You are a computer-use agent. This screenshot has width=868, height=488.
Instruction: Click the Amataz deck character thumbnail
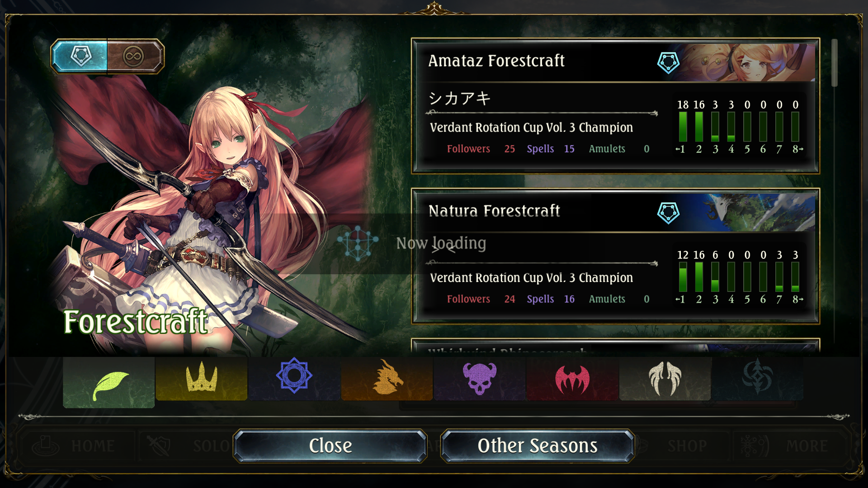(x=748, y=62)
